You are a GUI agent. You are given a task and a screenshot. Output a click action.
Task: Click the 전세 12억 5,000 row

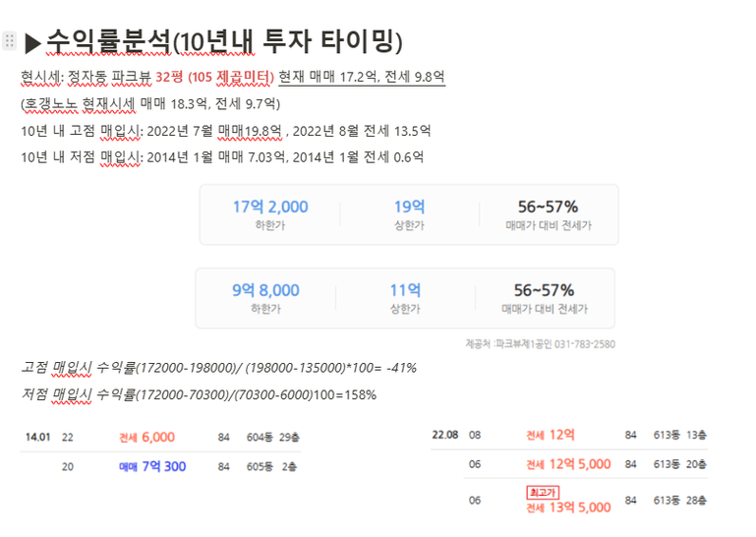tap(587, 464)
